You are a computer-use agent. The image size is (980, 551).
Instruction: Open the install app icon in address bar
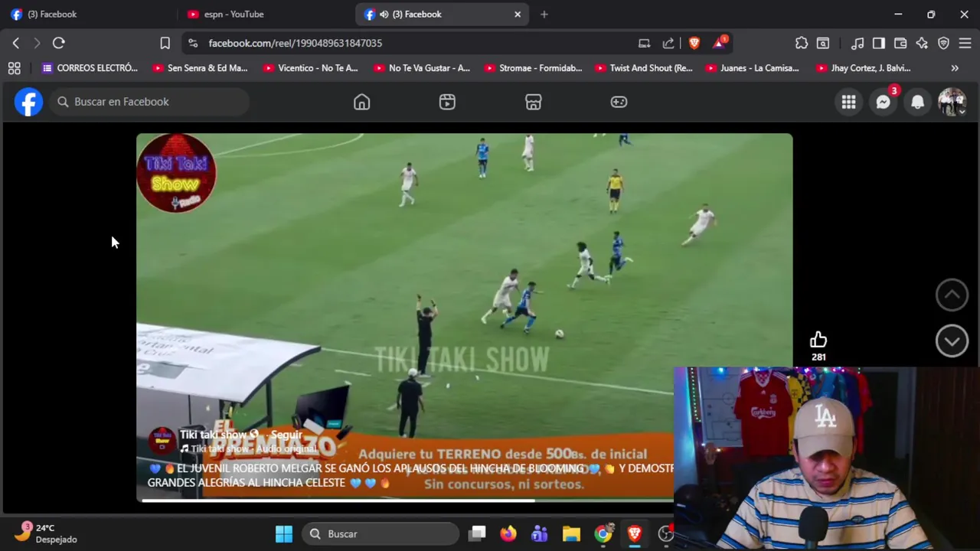[x=644, y=43]
